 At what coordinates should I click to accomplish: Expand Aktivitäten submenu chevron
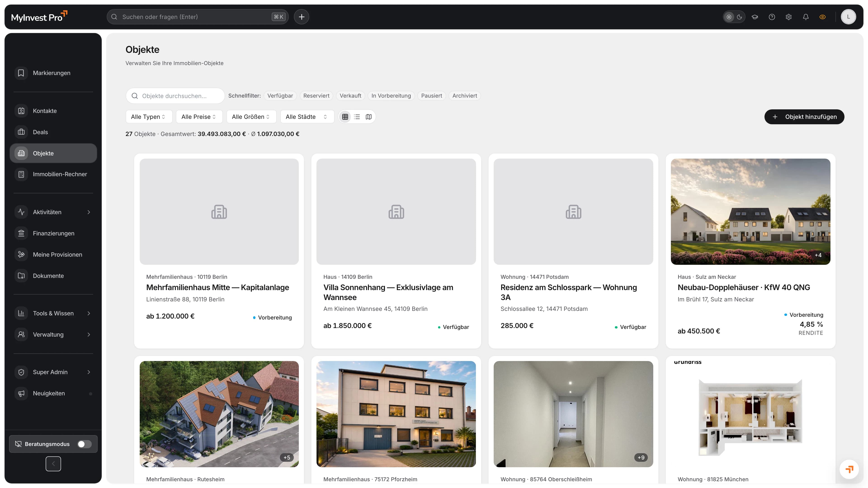89,212
